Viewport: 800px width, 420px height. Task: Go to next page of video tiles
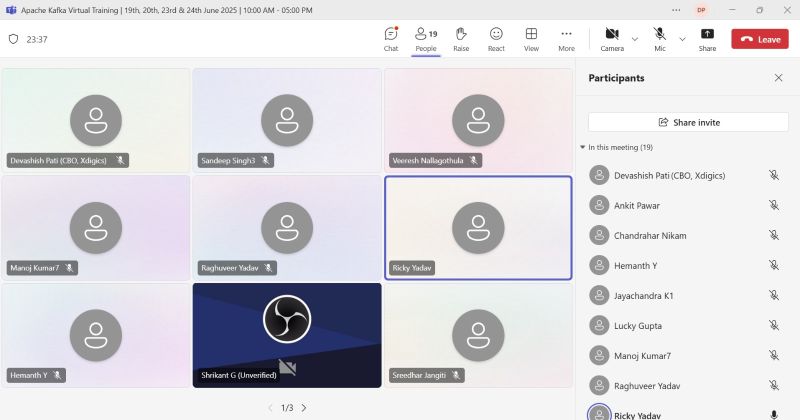coord(304,408)
